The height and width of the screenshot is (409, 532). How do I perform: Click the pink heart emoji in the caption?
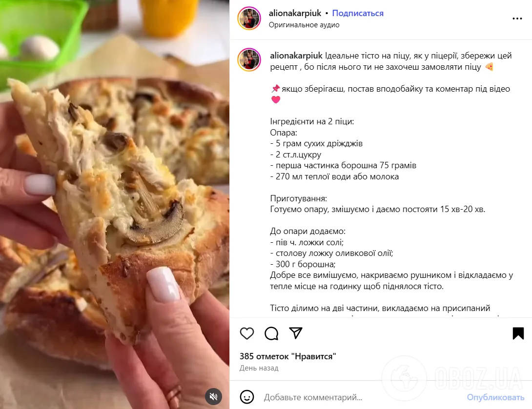(x=276, y=99)
